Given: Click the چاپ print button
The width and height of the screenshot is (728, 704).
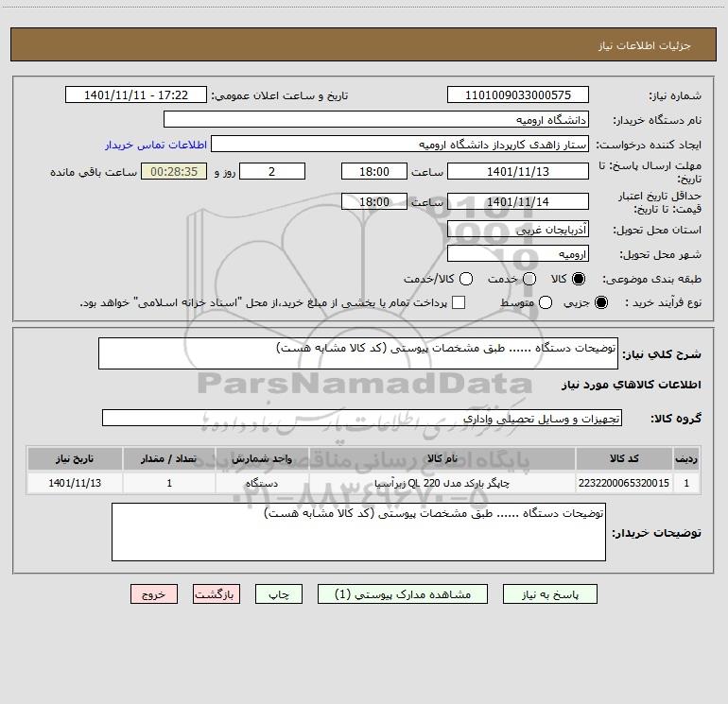Looking at the screenshot, I should click(x=279, y=594).
